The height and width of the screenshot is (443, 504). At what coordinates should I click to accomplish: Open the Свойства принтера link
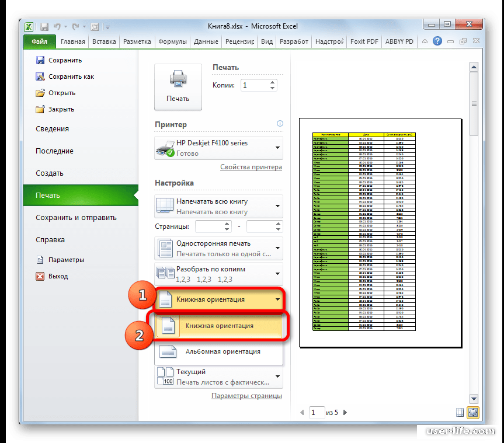(x=251, y=167)
